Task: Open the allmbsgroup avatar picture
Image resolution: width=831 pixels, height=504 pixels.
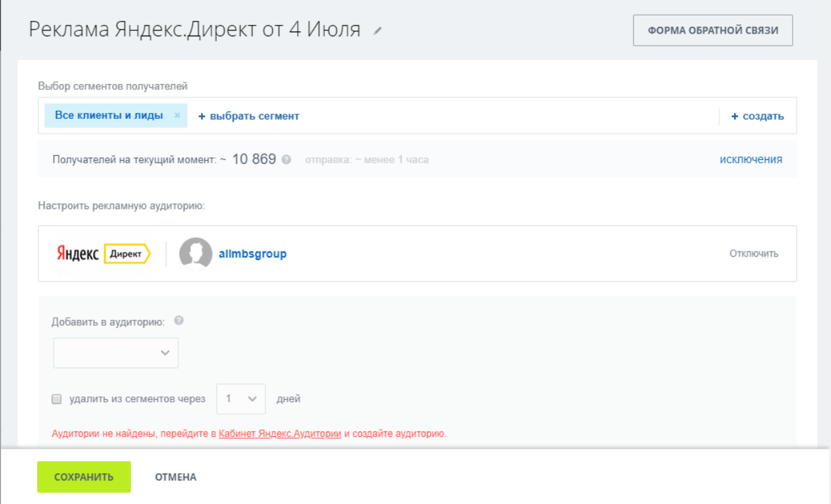Action: click(196, 254)
